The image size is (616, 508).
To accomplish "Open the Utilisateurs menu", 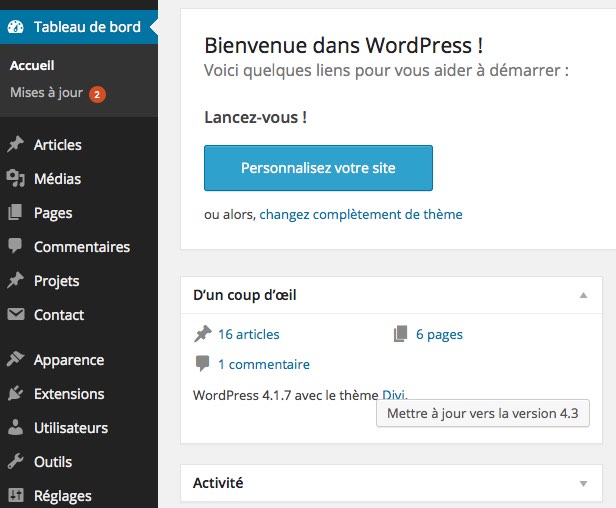I will tap(79, 428).
